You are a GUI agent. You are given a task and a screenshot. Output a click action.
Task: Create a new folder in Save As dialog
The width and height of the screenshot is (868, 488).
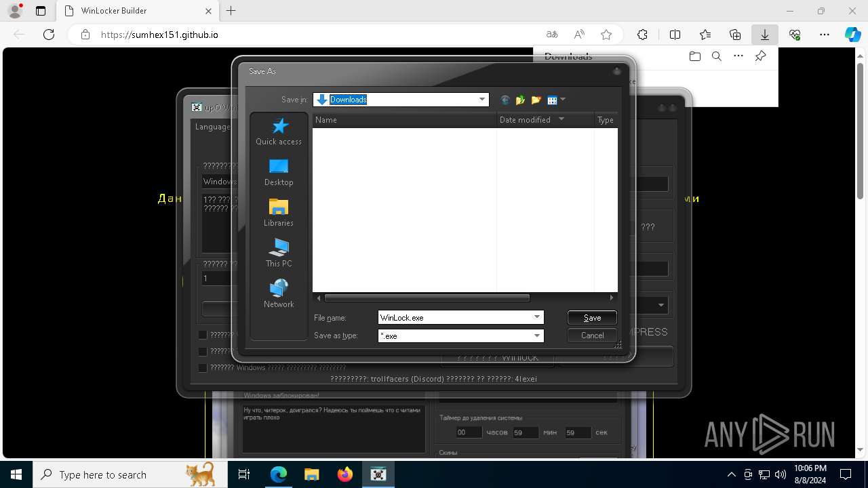(536, 100)
